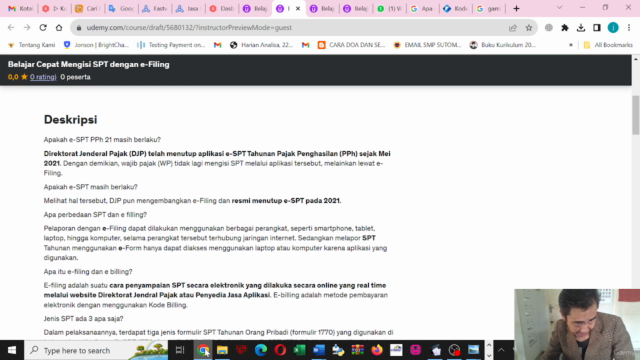Switch to the Fastv tab
The image size is (640, 360).
pos(155,9)
